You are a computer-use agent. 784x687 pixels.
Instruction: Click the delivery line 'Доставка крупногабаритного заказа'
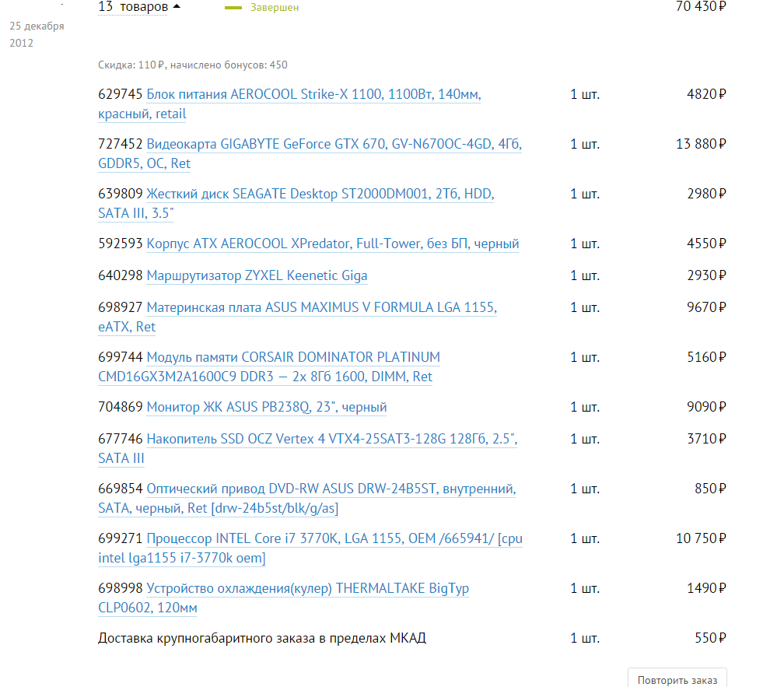click(262, 639)
